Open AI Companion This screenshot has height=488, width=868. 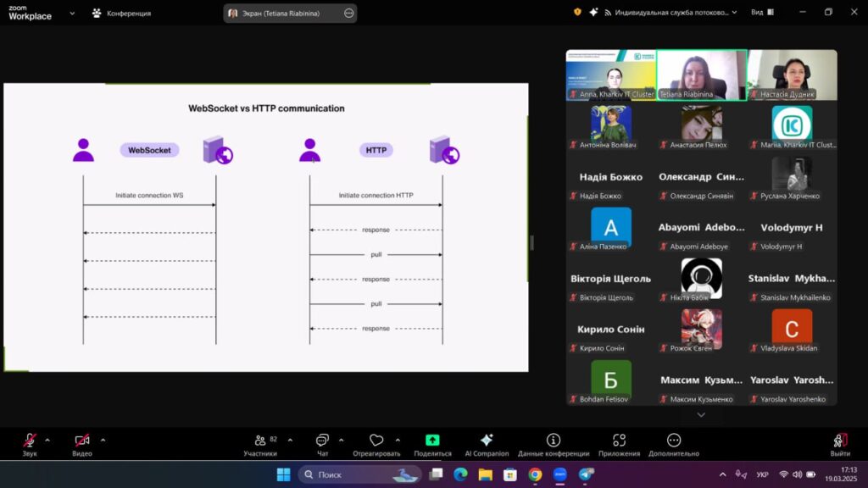[x=487, y=444]
